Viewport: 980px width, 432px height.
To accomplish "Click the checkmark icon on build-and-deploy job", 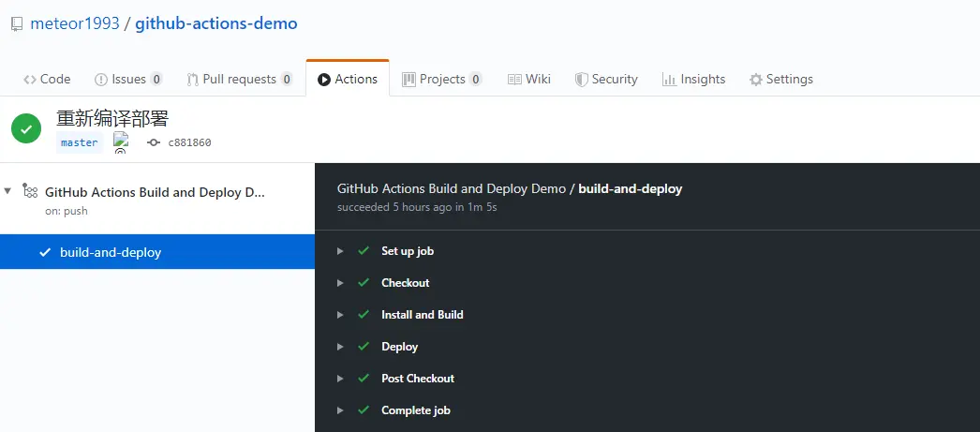I will [x=45, y=252].
